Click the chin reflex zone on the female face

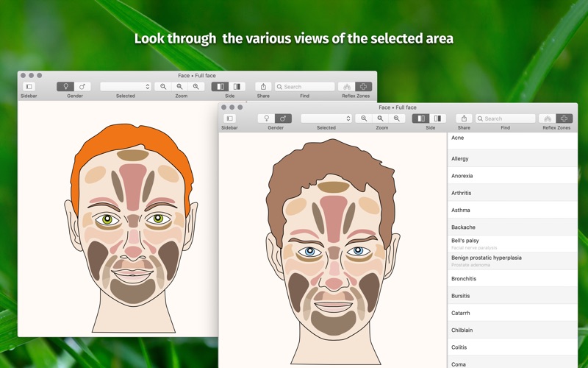click(x=133, y=291)
